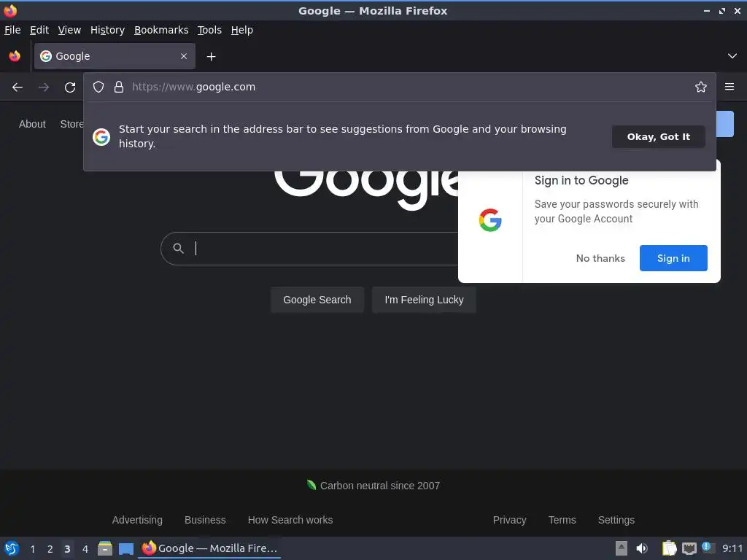Viewport: 747px width, 560px height.
Task: Dismiss tip with Okay, Got It
Action: pos(659,136)
